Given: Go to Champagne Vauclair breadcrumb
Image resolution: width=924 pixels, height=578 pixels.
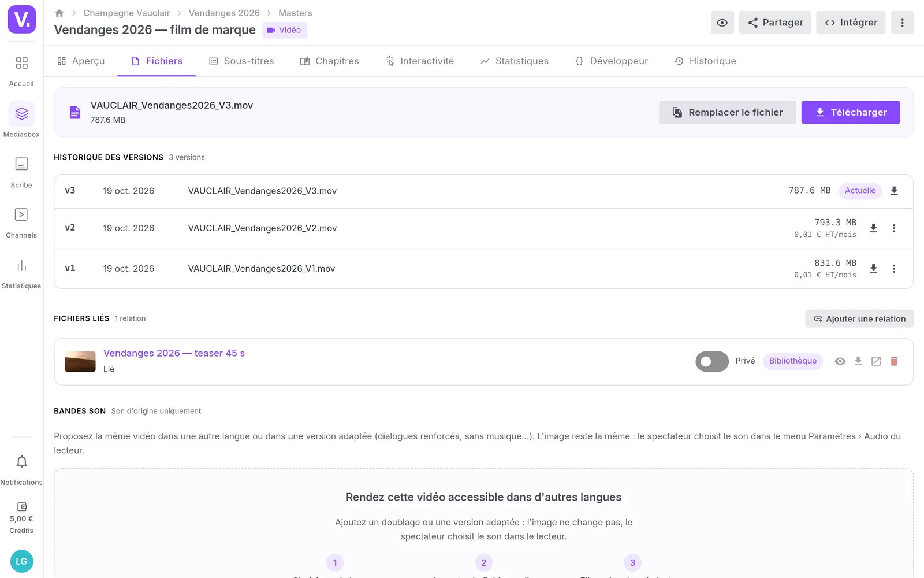Looking at the screenshot, I should pos(126,13).
